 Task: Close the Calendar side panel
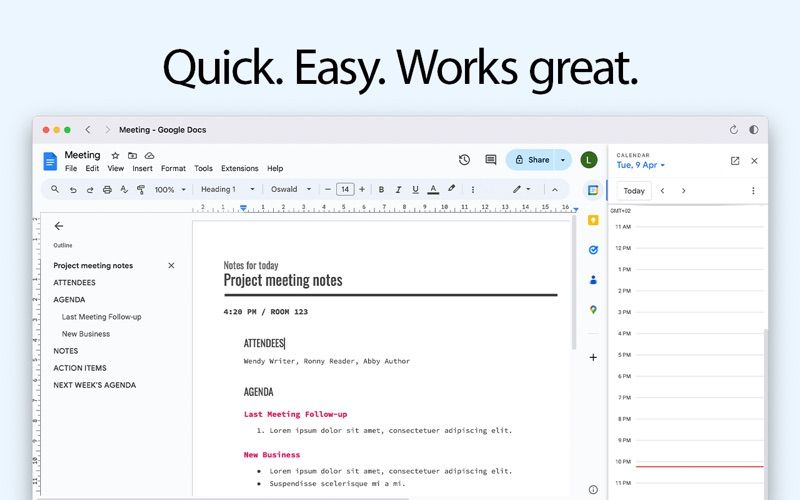(754, 161)
